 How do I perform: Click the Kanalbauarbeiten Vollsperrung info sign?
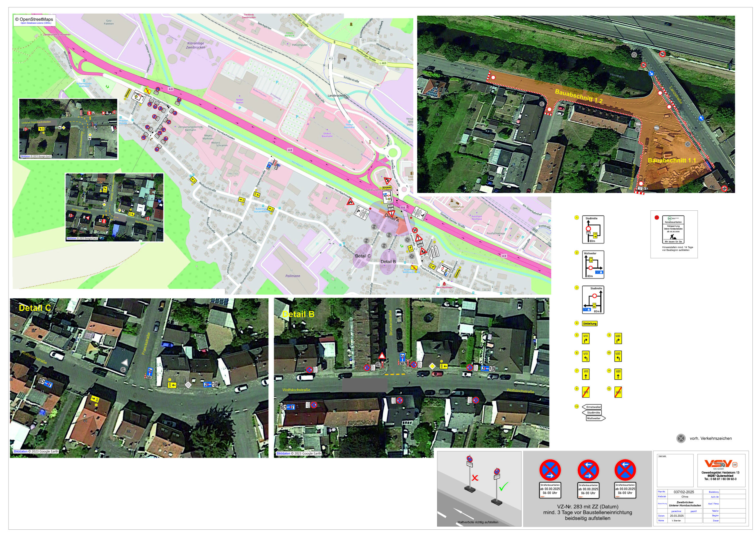[673, 230]
